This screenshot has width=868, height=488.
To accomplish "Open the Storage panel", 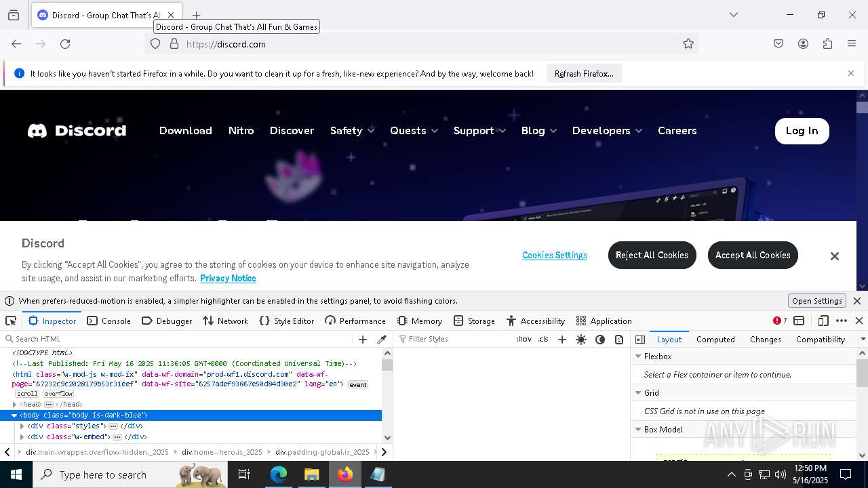I will click(474, 321).
